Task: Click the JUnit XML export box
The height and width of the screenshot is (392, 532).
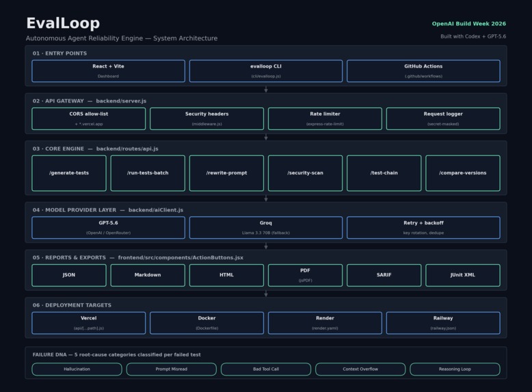Action: tap(463, 275)
